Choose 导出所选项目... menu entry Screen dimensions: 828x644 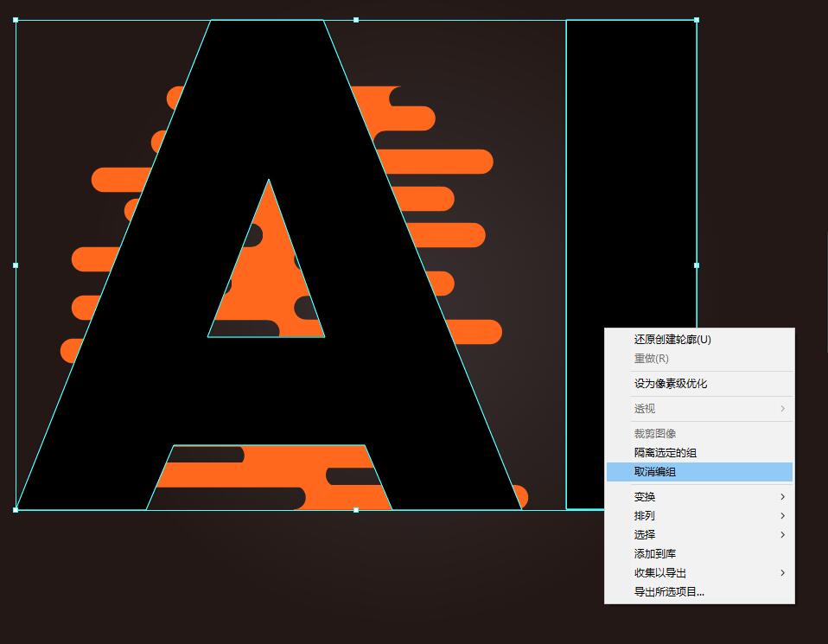click(699, 591)
